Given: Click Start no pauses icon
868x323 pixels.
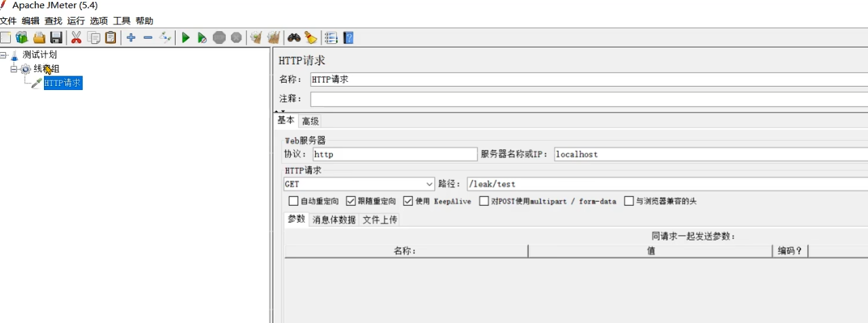Looking at the screenshot, I should point(202,38).
